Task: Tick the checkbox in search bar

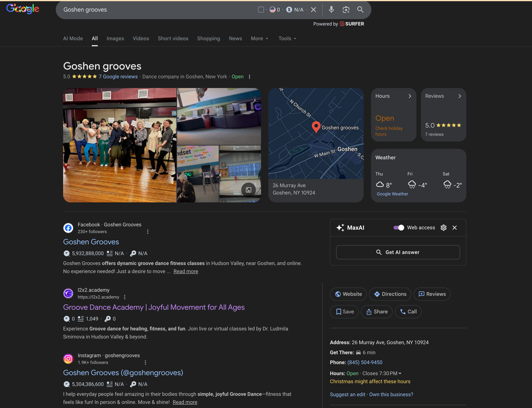Action: click(x=261, y=10)
